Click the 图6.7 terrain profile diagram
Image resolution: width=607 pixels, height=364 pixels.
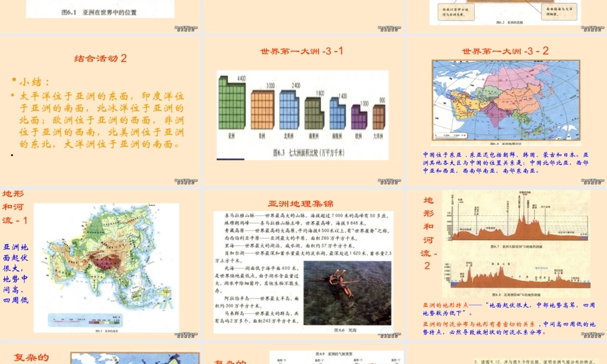[x=517, y=218]
